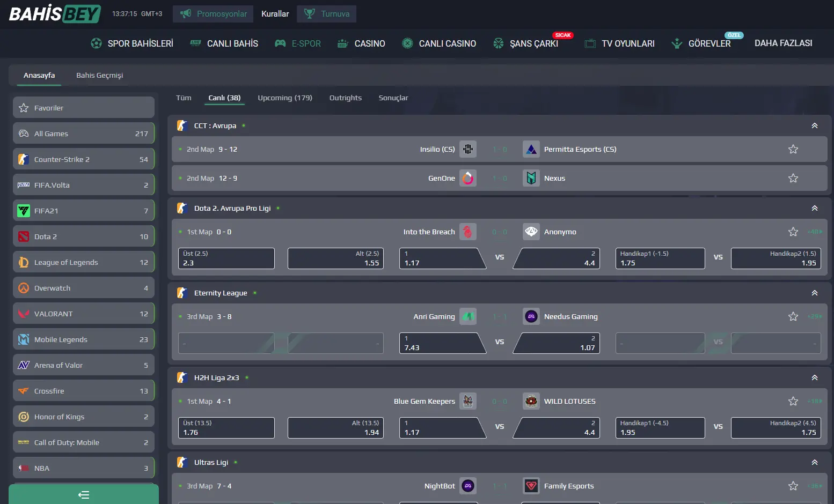Favorite Blue Gem Keepers vs WILD LOTUSES
834x504 pixels.
pos(793,401)
